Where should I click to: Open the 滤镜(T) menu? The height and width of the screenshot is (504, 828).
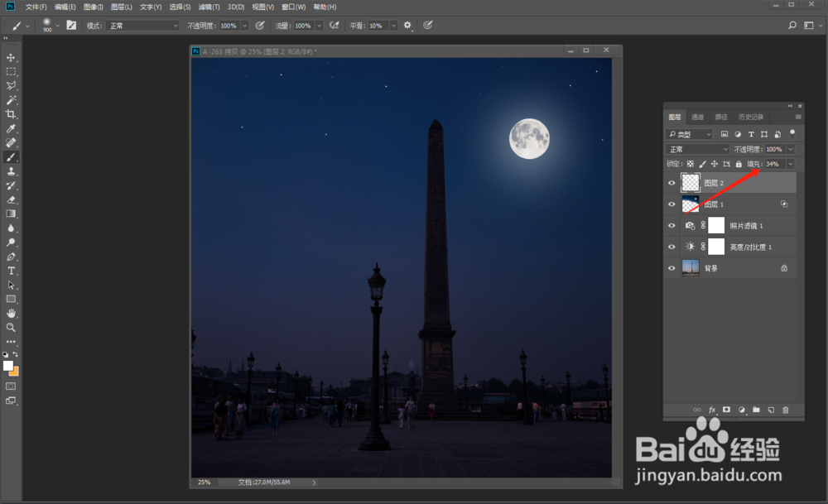pos(209,7)
